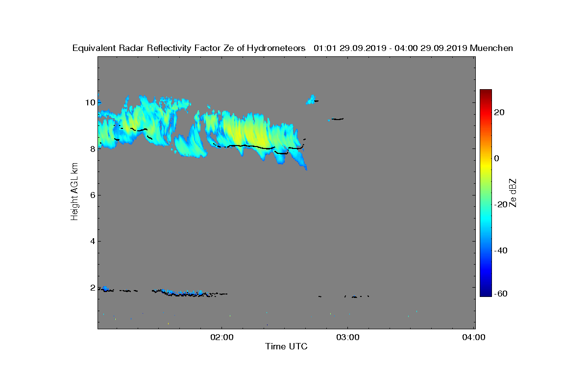Click the plot title text

293,48
